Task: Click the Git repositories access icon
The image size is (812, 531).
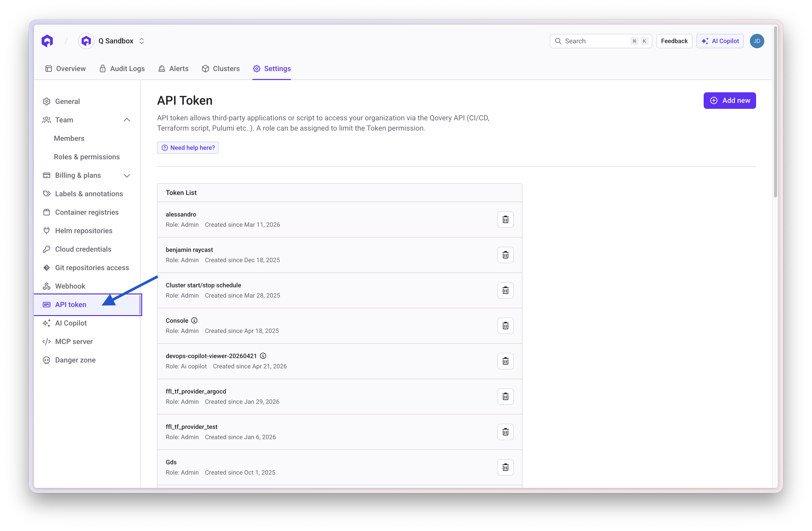Action: 46,267
